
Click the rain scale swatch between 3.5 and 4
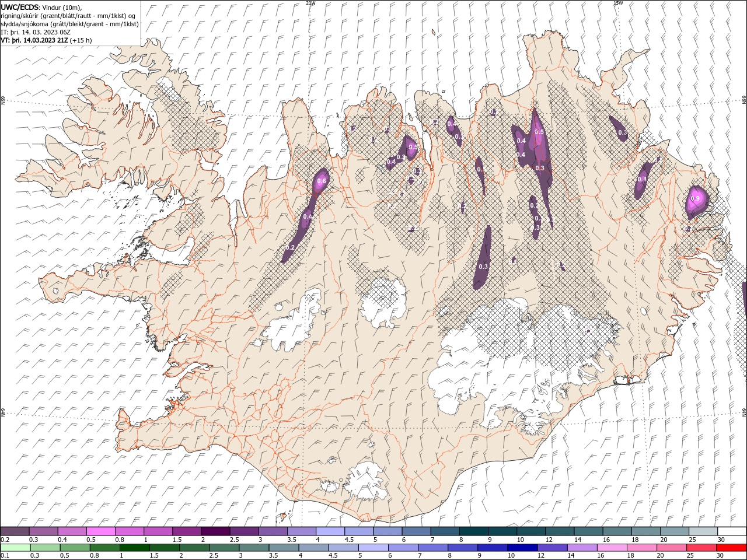coord(284,548)
